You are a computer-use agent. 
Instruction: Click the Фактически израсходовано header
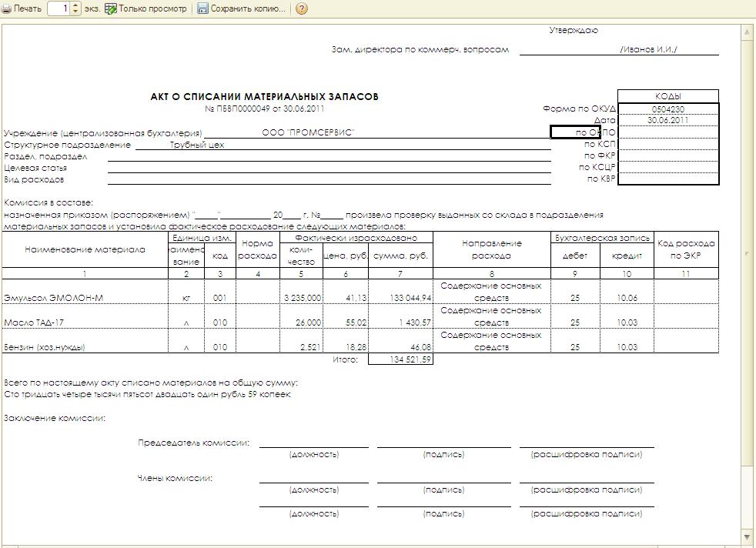(x=356, y=238)
